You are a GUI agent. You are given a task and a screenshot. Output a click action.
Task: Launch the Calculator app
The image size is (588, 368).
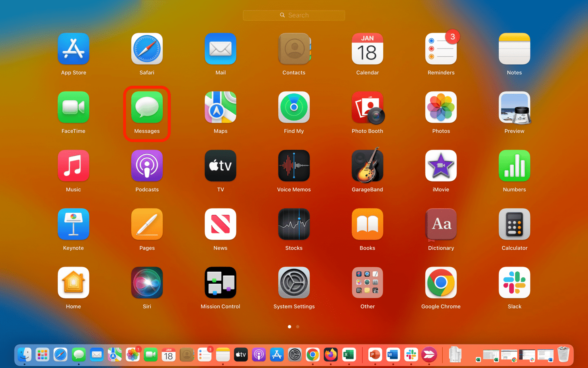[x=514, y=224]
